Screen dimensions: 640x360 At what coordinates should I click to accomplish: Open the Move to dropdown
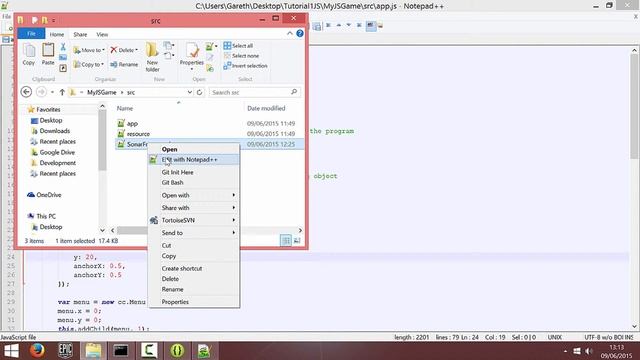coord(89,50)
